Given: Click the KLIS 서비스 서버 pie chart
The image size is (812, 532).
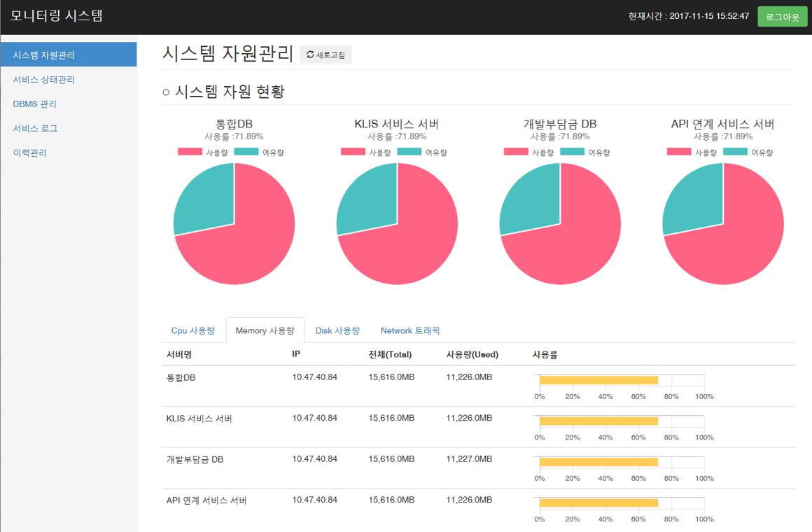Looking at the screenshot, I should pos(397,224).
